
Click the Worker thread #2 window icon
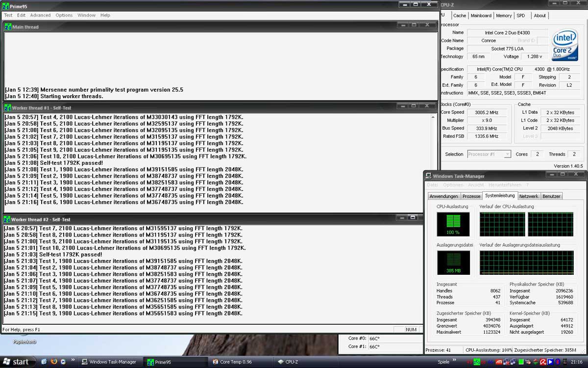pyautogui.click(x=7, y=219)
